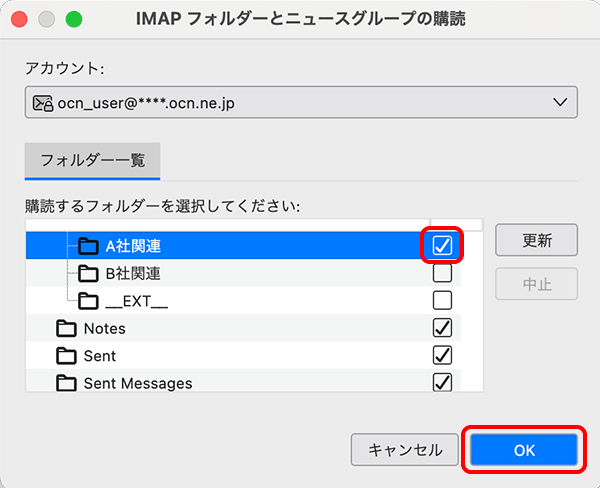Click the Sent Messages folder icon
600x488 pixels.
point(67,383)
